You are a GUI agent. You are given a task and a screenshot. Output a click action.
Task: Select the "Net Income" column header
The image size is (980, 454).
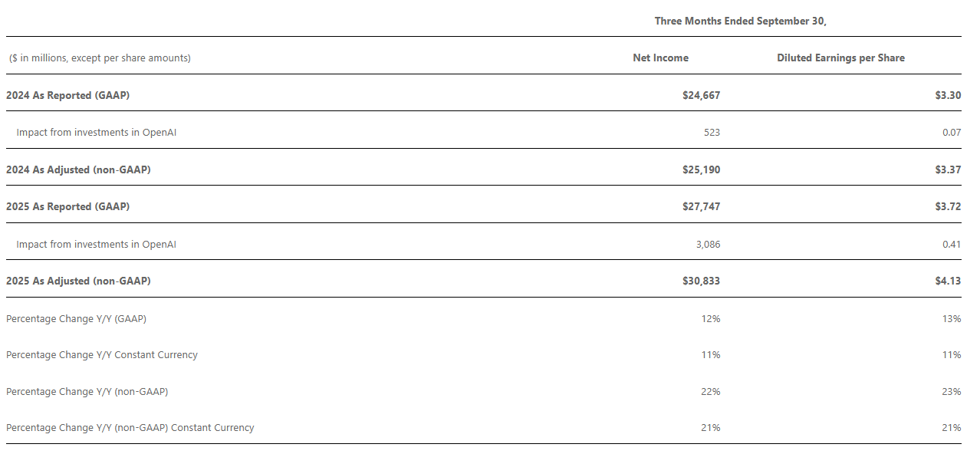pos(660,58)
